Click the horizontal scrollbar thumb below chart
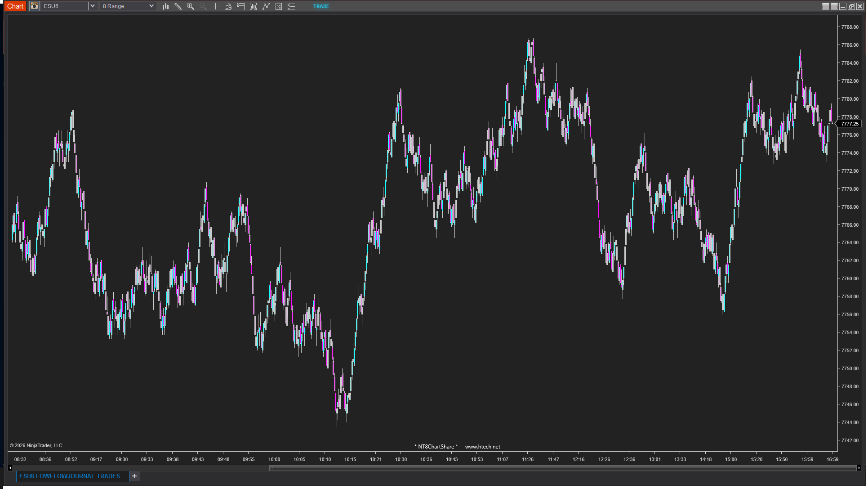 (562, 468)
